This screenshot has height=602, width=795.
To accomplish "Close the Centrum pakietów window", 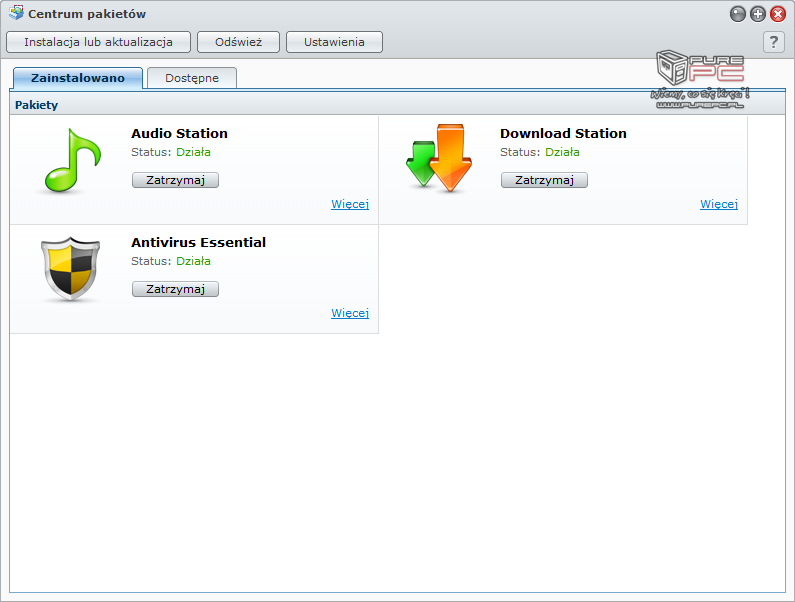I will (x=778, y=14).
